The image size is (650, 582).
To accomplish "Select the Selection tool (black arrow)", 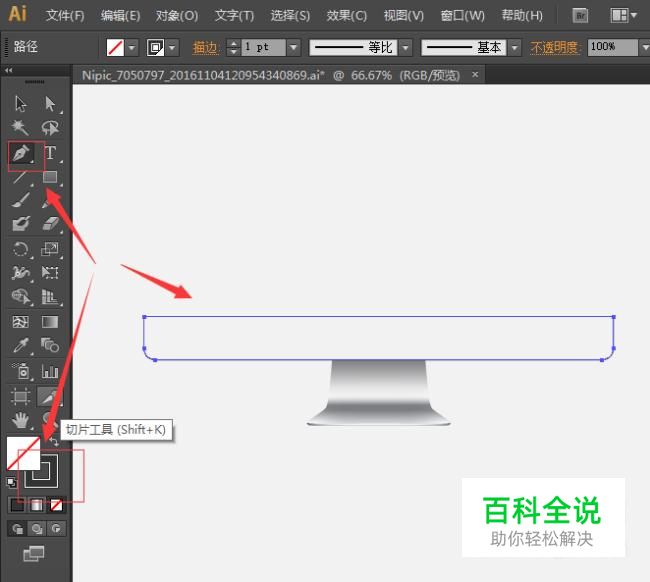I will pos(20,104).
